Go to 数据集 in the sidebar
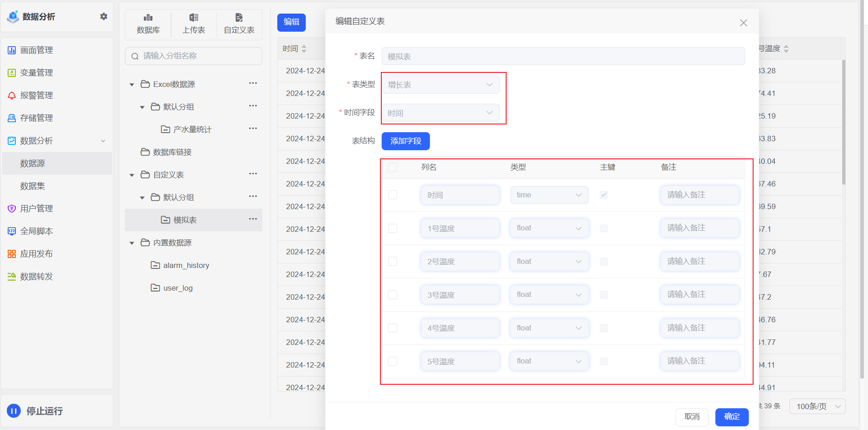The width and height of the screenshot is (868, 430). [x=33, y=186]
